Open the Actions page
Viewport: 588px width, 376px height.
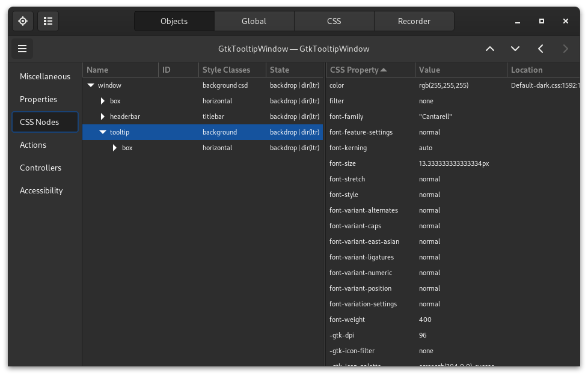point(45,145)
